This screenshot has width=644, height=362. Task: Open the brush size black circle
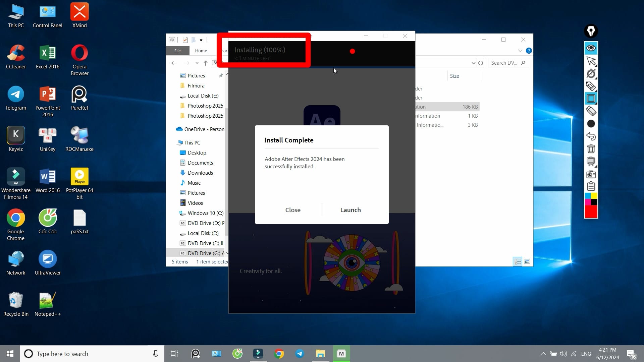591,124
